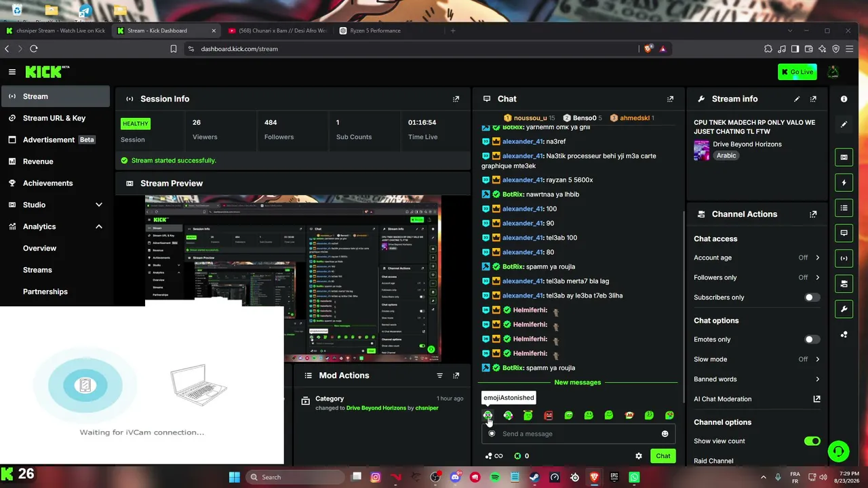Image resolution: width=868 pixels, height=488 pixels.
Task: Open the Mod Actions filter icon
Action: (x=439, y=375)
